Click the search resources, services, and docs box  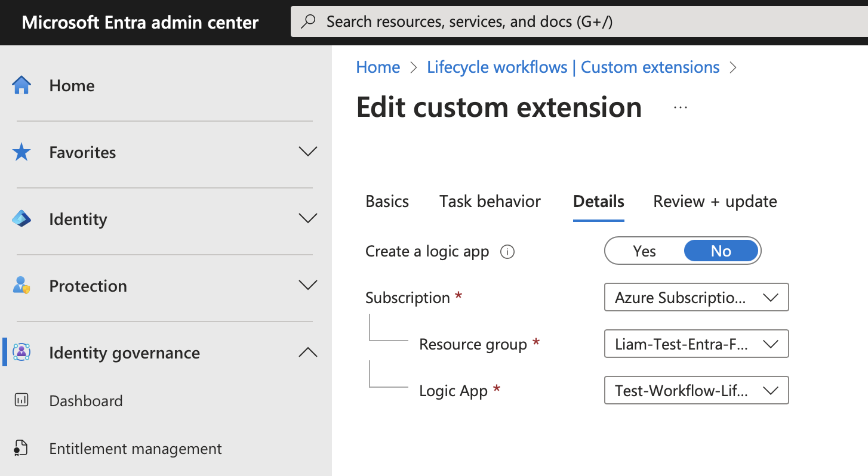(x=579, y=22)
